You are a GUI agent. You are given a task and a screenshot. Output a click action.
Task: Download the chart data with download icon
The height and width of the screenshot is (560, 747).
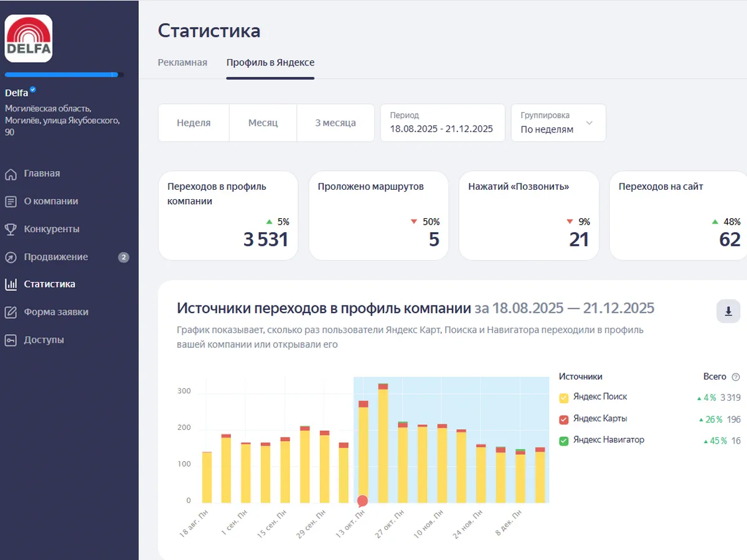[x=728, y=311]
